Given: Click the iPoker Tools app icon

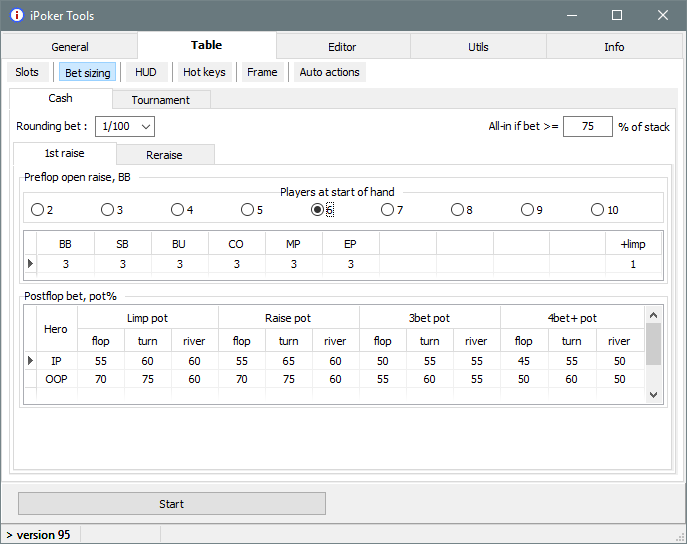Looking at the screenshot, I should [16, 15].
